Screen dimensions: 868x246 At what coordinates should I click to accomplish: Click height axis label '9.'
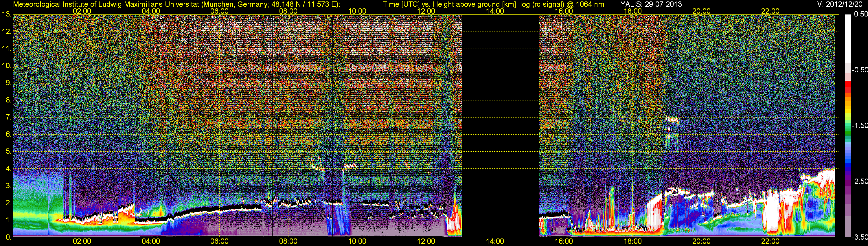[x=8, y=83]
